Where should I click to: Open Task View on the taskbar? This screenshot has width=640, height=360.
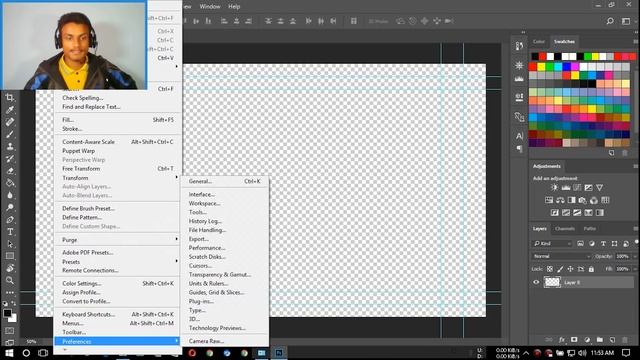[43, 353]
